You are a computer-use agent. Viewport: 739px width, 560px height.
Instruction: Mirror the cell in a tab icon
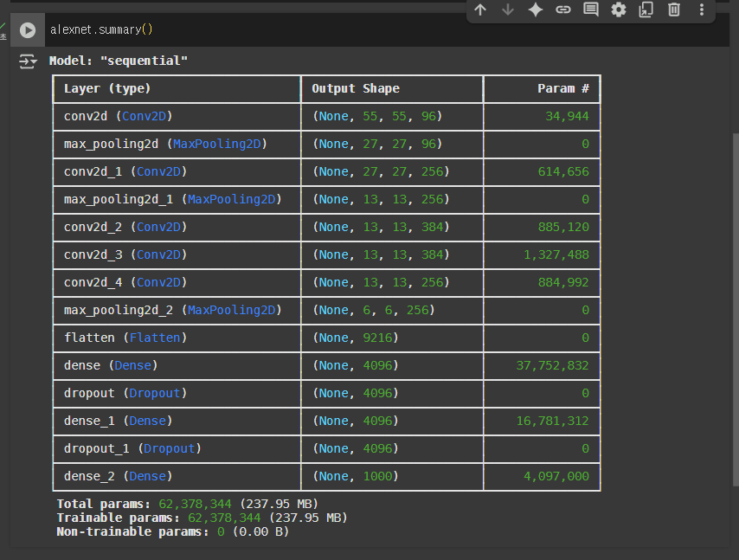646,10
